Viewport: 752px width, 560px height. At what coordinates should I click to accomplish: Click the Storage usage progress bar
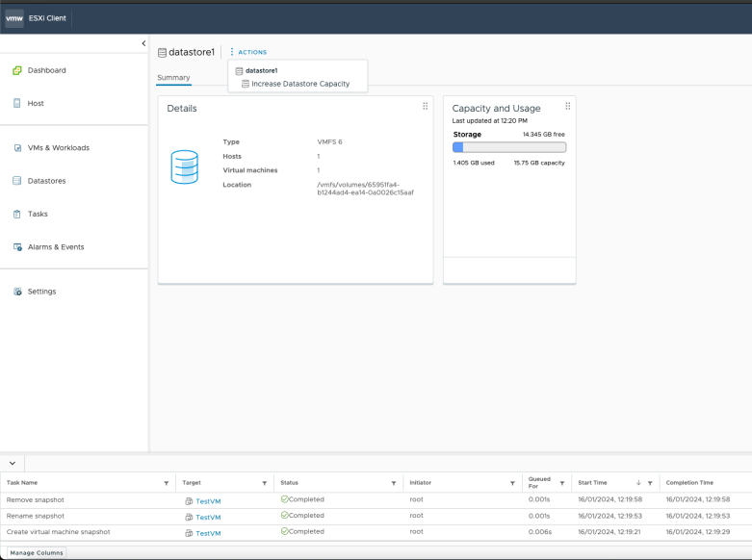508,147
